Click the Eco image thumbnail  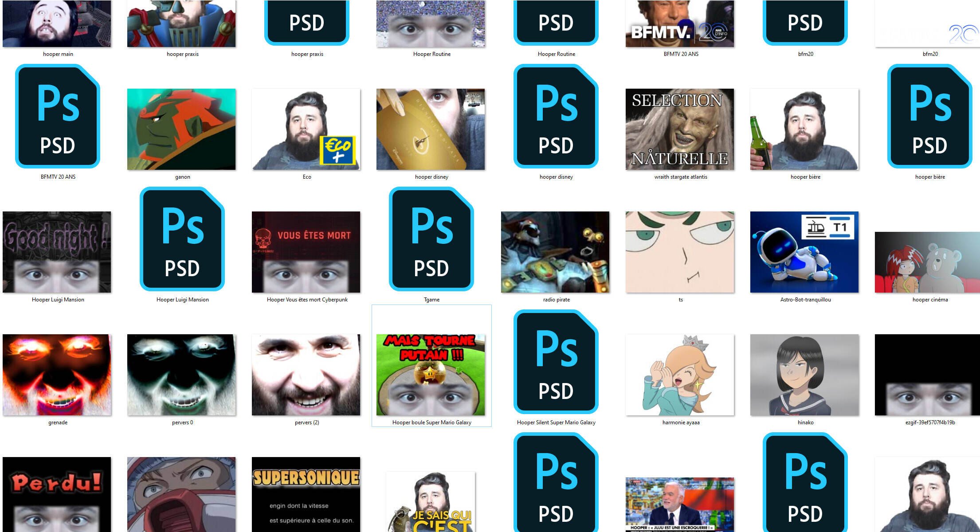pyautogui.click(x=306, y=129)
